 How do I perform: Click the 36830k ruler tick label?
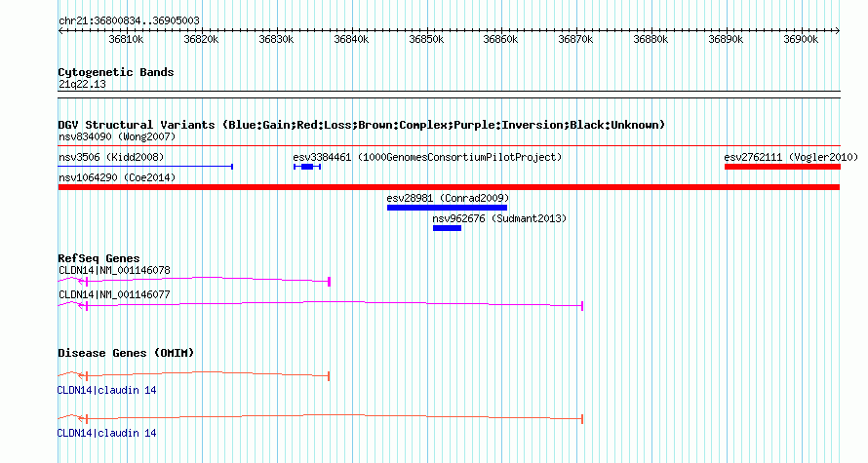276,40
